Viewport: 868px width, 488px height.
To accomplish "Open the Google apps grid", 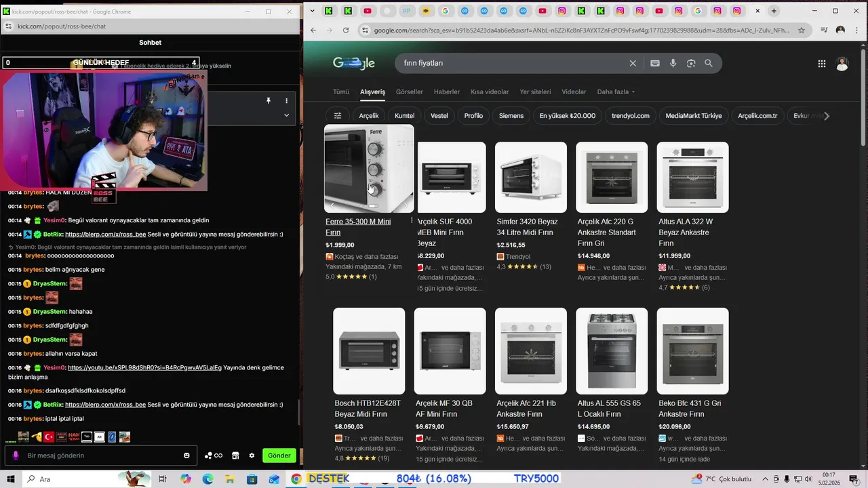I will click(x=821, y=64).
